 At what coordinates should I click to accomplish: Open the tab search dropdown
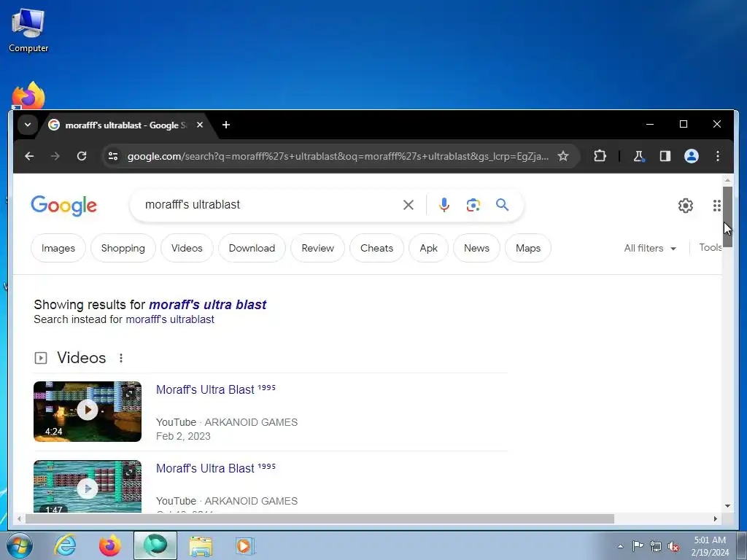point(28,125)
